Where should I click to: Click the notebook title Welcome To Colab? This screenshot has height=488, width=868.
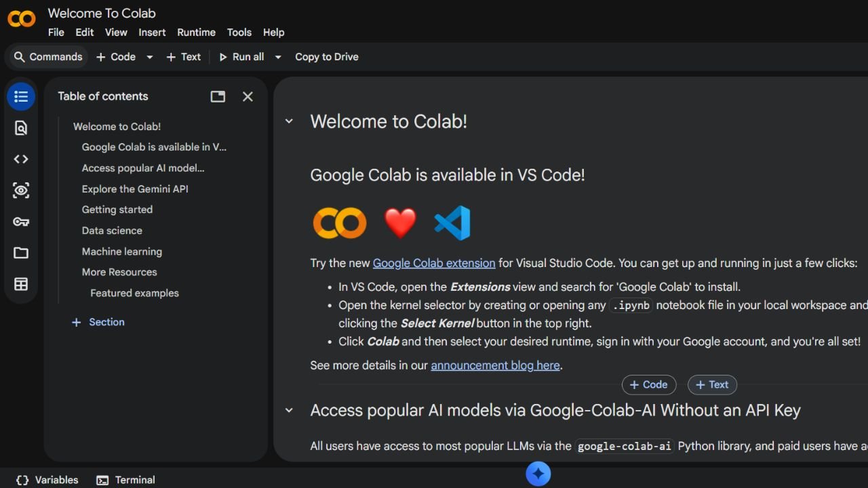click(x=102, y=13)
